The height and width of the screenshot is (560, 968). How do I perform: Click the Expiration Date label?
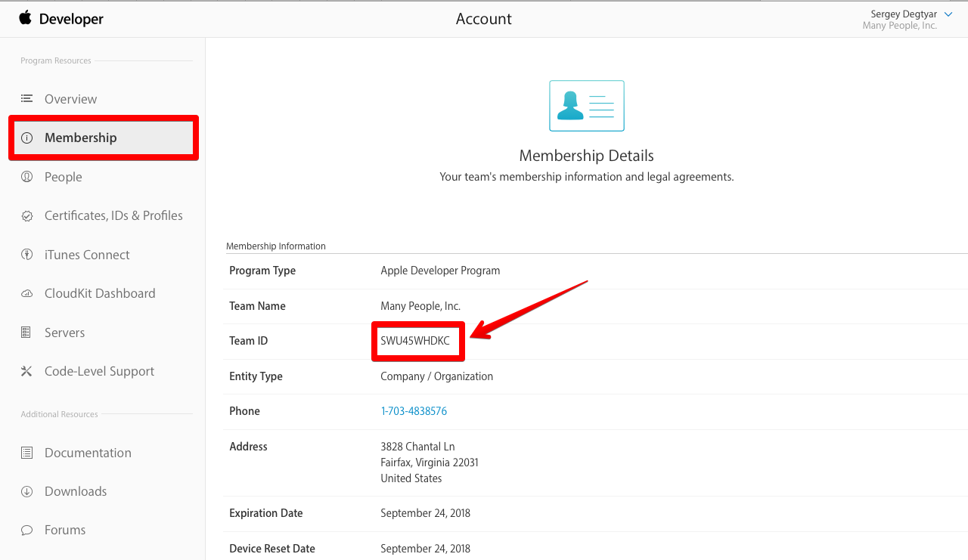tap(266, 513)
